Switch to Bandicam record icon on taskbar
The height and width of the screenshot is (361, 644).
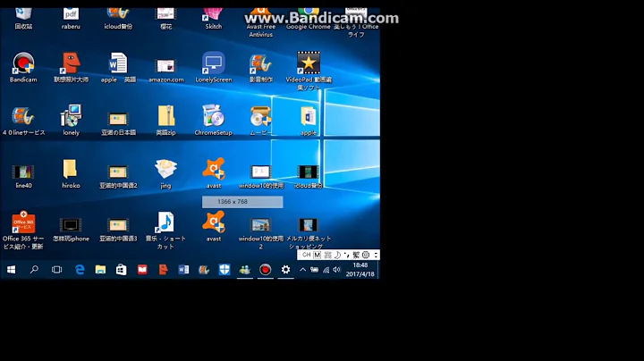coord(266,270)
